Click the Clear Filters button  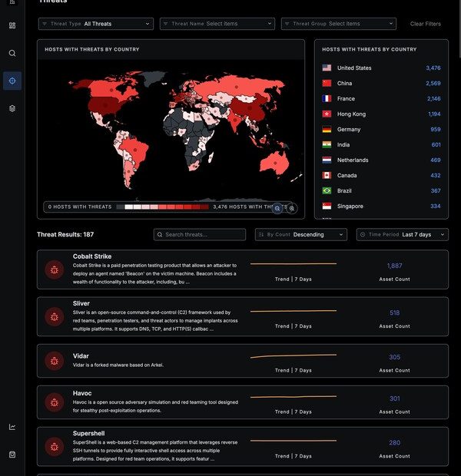point(426,24)
